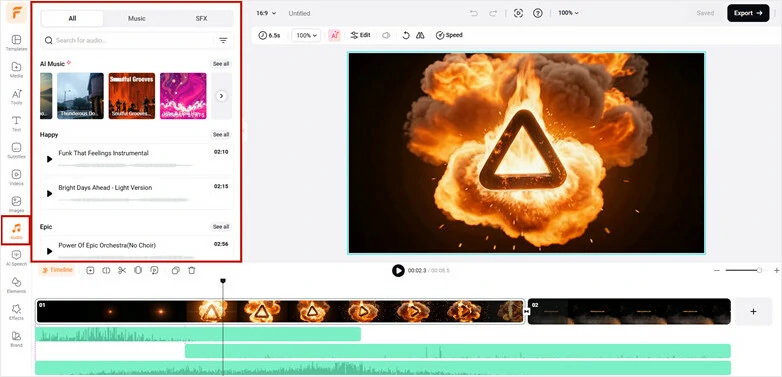Delete selection with trash icon
782x377 pixels.
coord(192,270)
